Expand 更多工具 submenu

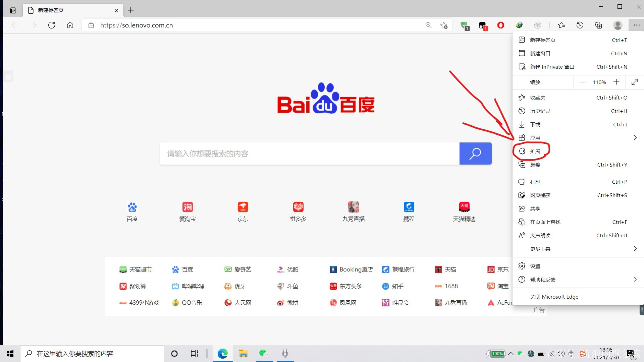(578, 249)
